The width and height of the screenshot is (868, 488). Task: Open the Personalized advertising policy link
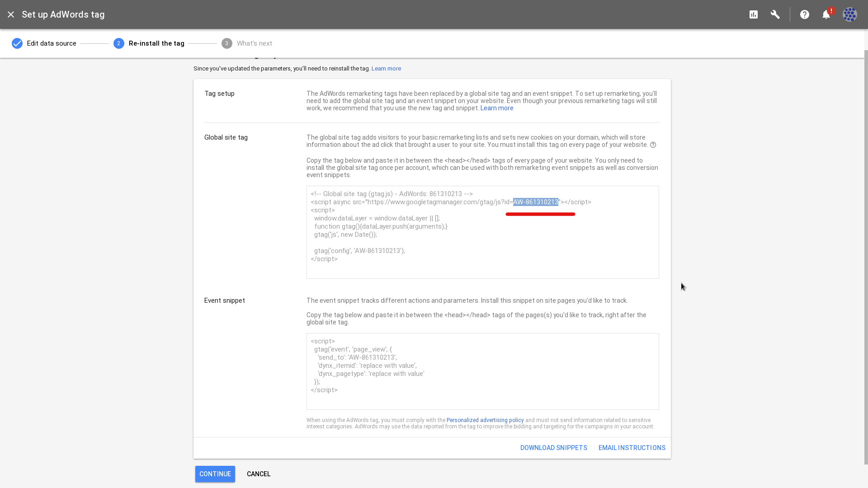[x=485, y=420]
